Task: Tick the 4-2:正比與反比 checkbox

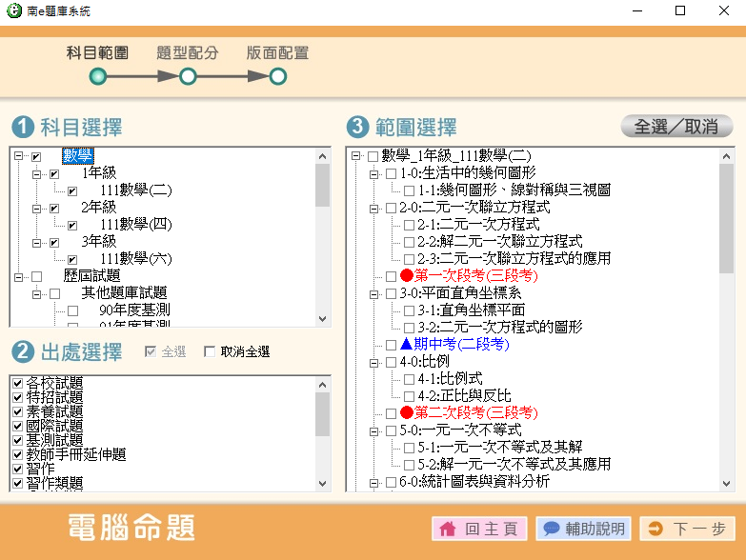Action: [409, 396]
